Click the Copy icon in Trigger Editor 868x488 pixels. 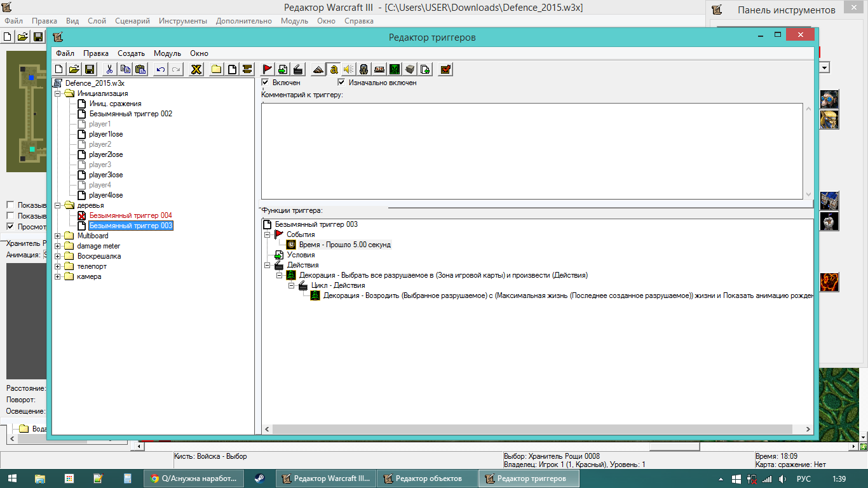(125, 69)
